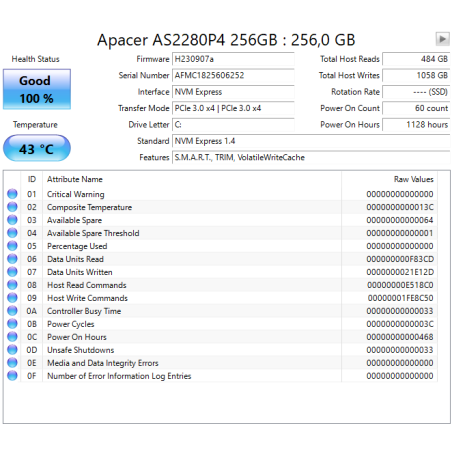Select the Power Cycles attribute name
The image size is (452, 452).
coord(71,324)
